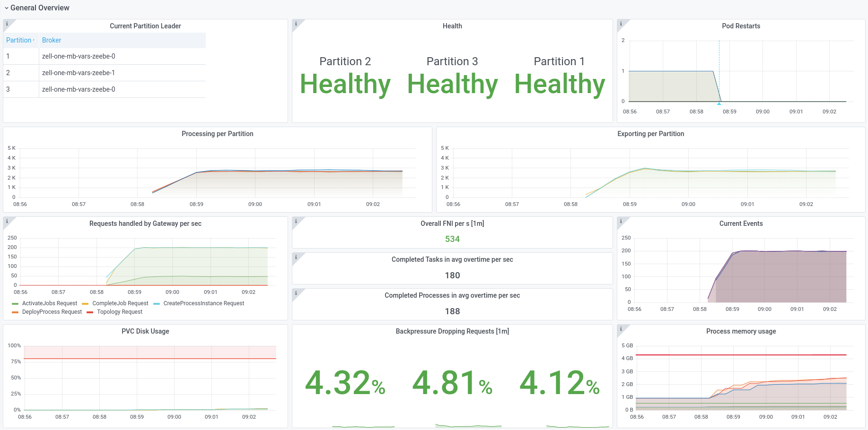Click Partition 2 Healthy status

tap(345, 84)
